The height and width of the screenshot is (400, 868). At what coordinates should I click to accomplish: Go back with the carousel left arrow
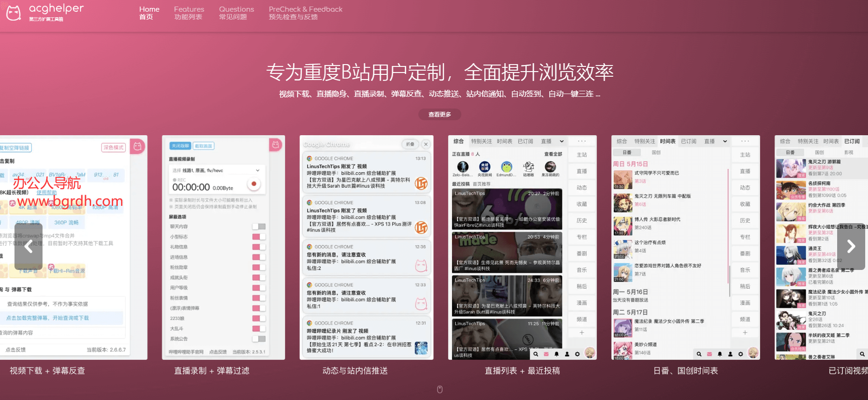coord(29,246)
